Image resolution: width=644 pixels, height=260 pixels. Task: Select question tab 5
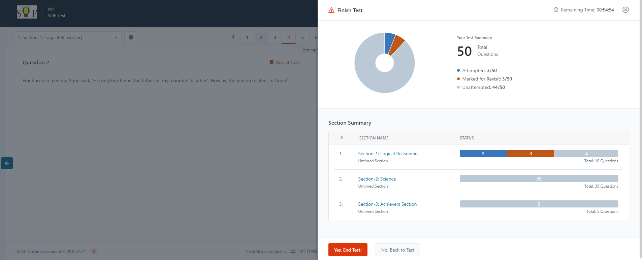(x=302, y=37)
